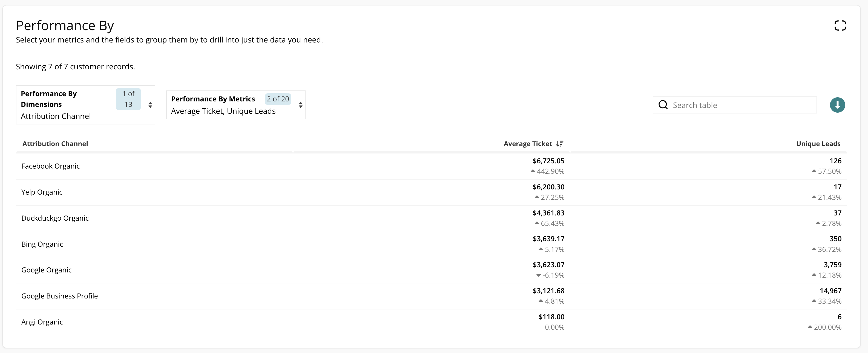The width and height of the screenshot is (868, 353).
Task: Select the Duckduckgo Organic row
Action: pyautogui.click(x=55, y=218)
